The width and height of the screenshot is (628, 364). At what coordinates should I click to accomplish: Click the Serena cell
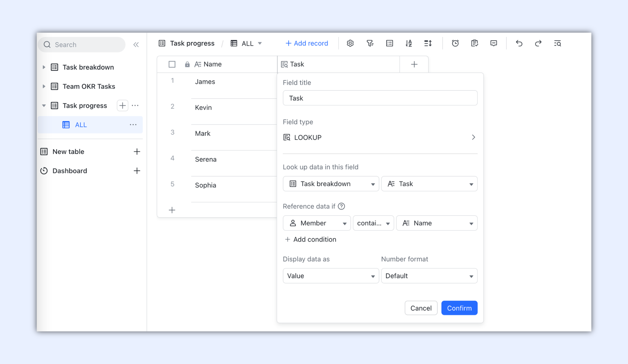[x=234, y=163]
